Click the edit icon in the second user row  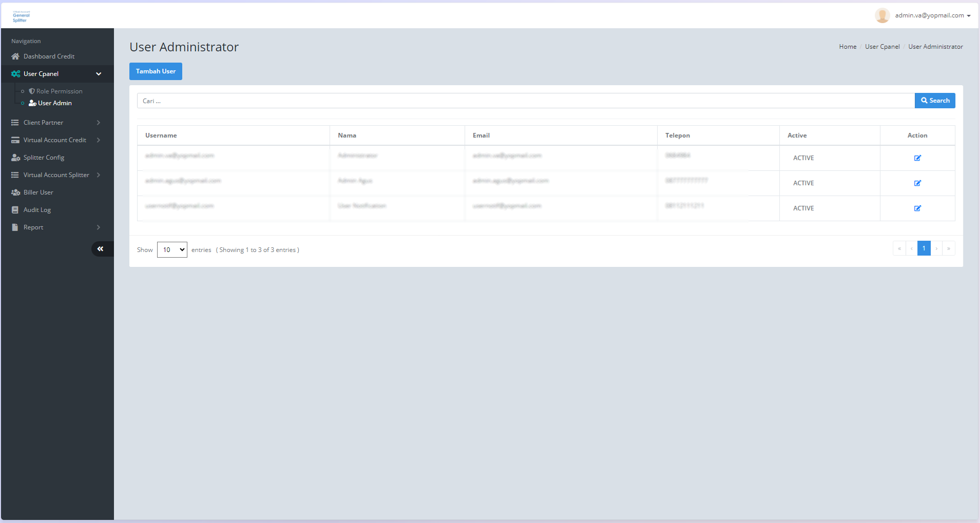[x=917, y=183]
